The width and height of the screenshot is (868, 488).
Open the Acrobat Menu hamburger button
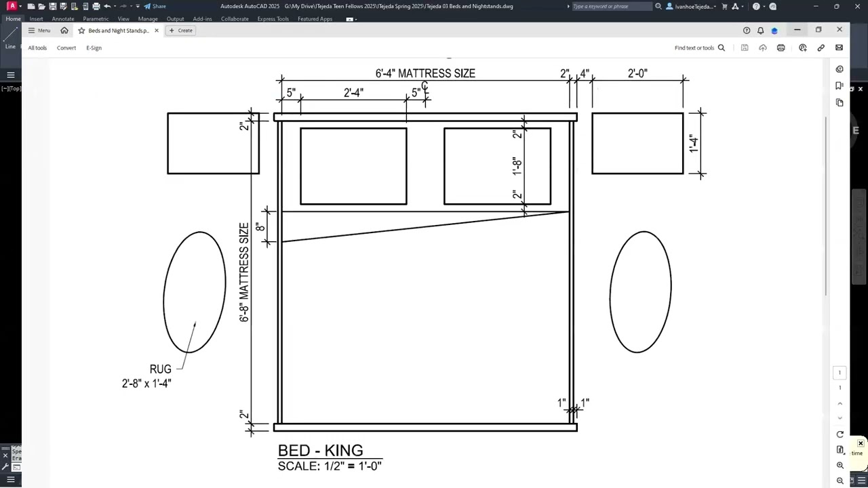pos(39,30)
